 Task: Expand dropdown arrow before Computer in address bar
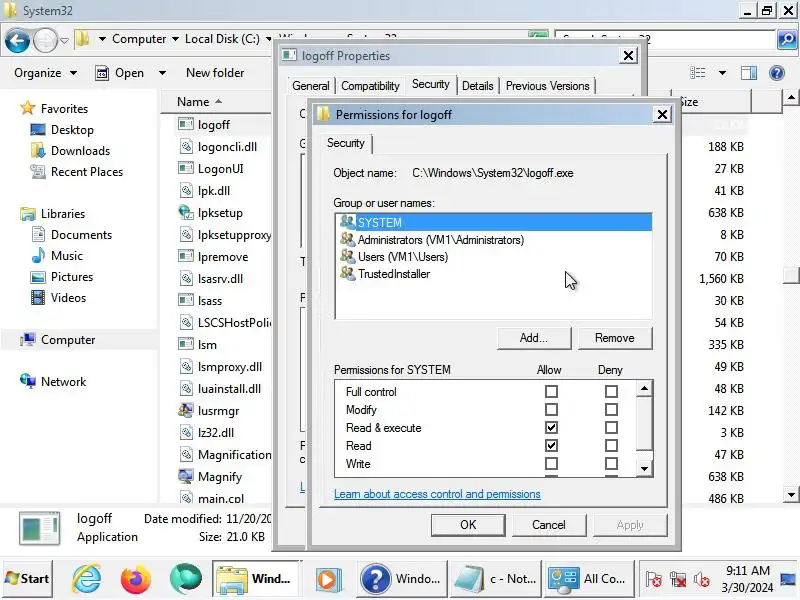click(x=102, y=39)
